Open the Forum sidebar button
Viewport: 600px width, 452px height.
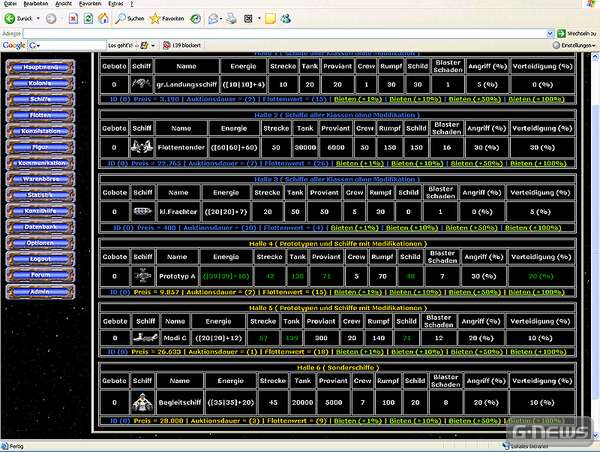coord(41,274)
